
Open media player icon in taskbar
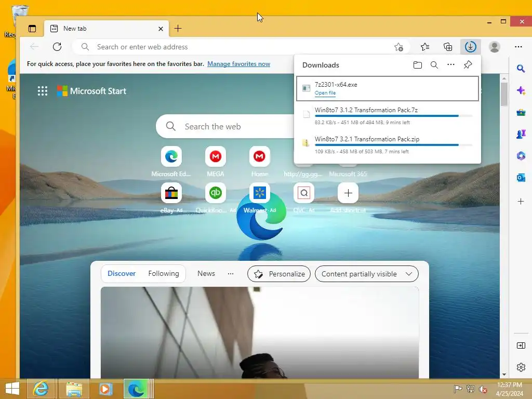click(105, 389)
